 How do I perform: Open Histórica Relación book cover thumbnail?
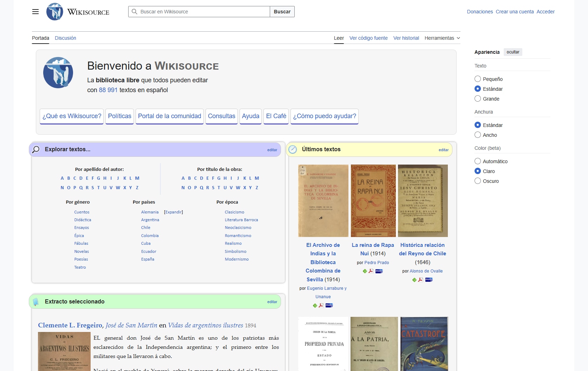[x=423, y=201]
